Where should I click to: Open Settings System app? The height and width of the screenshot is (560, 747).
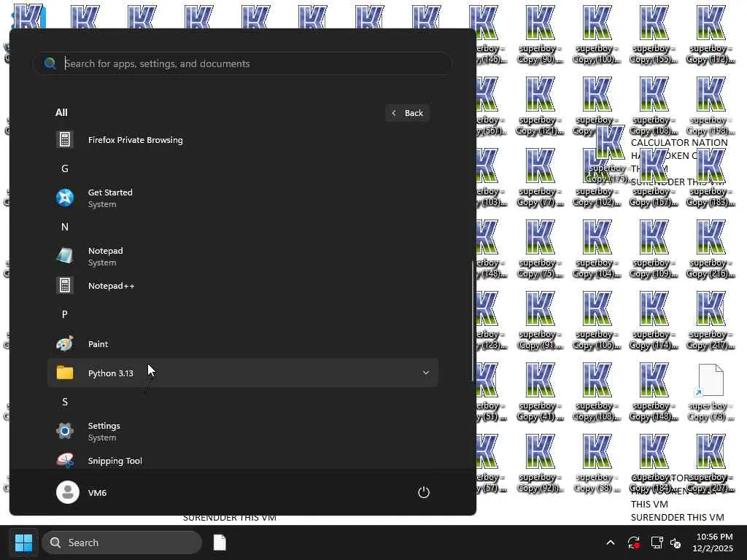point(242,431)
